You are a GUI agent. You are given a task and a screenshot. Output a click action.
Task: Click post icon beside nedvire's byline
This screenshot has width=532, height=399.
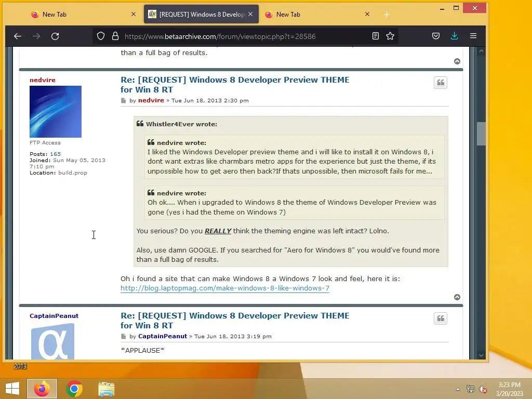pyautogui.click(x=123, y=100)
